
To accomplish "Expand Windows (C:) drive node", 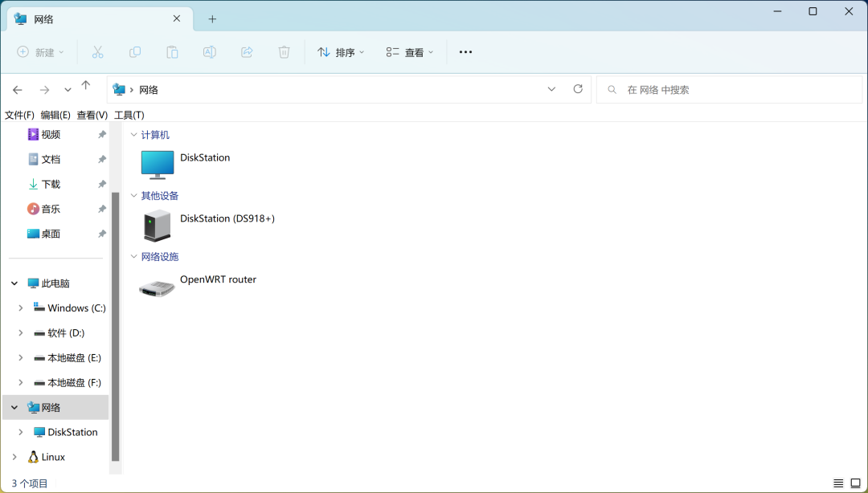I will pos(20,308).
